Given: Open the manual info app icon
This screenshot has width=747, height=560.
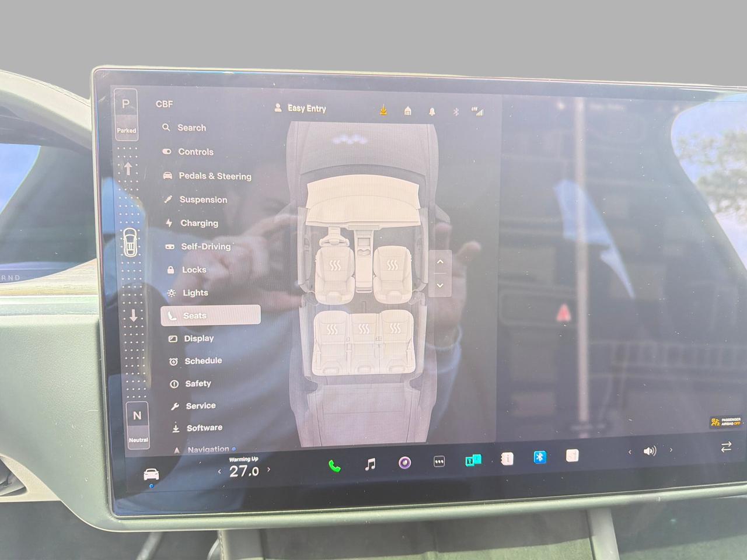Looking at the screenshot, I should coord(507,459).
